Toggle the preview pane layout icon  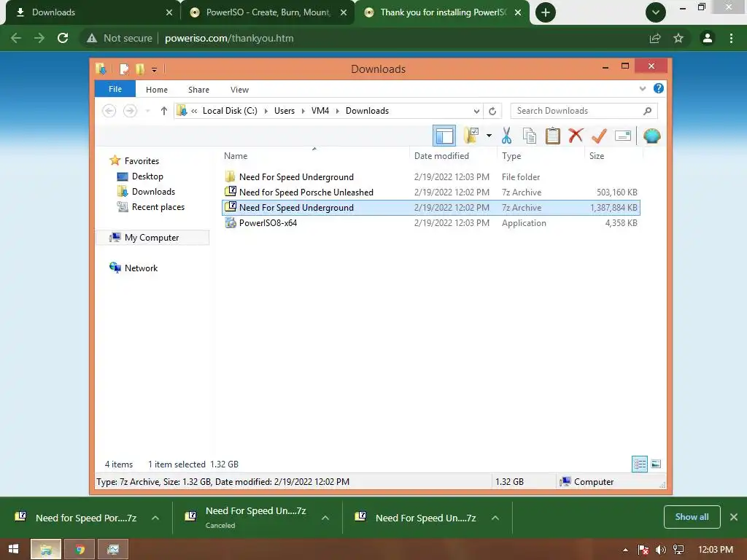coord(444,136)
